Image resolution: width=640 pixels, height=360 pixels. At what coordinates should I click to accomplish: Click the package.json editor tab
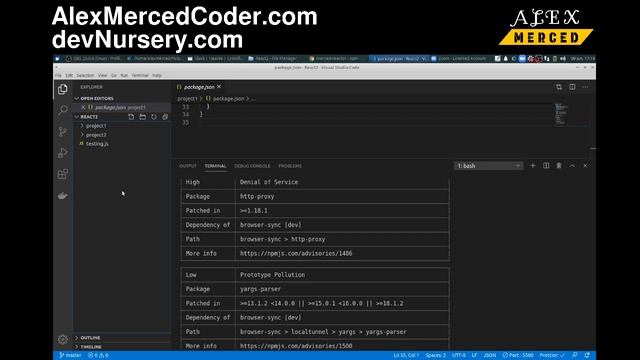coord(199,87)
